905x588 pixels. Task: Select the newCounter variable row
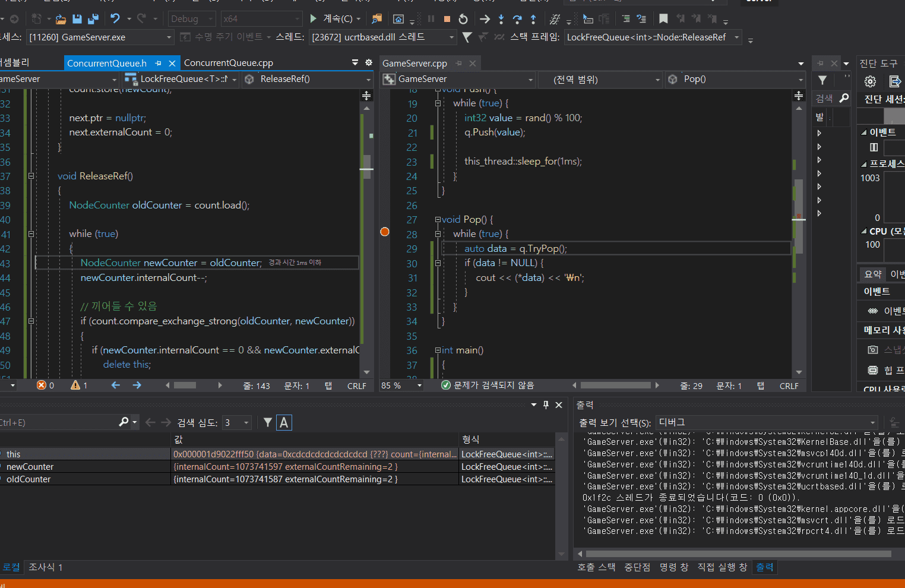click(x=30, y=467)
